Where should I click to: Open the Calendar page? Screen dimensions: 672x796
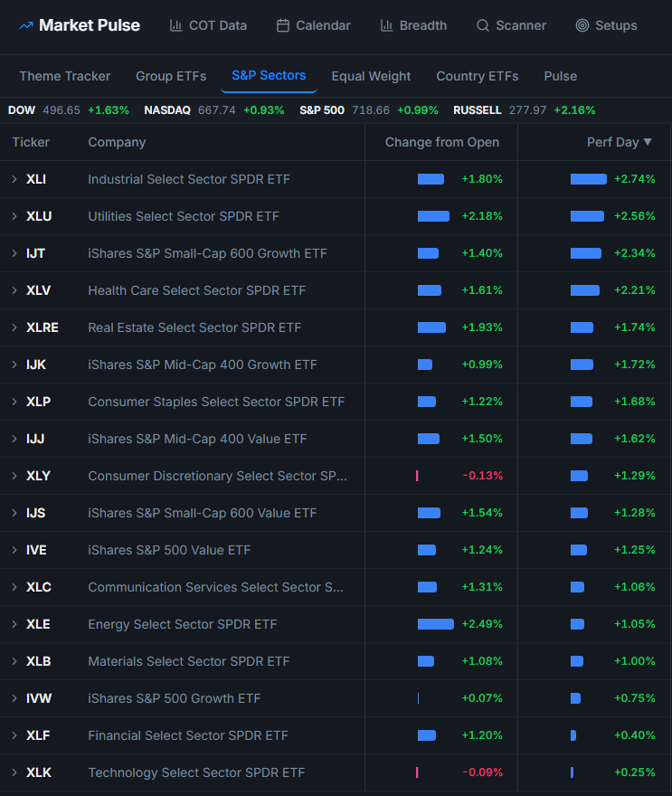click(313, 25)
